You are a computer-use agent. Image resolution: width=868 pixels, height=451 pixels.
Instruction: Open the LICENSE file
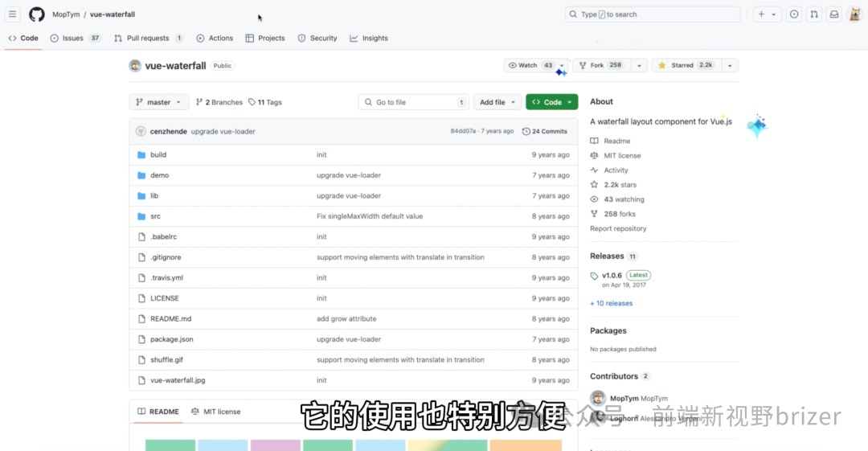[165, 298]
